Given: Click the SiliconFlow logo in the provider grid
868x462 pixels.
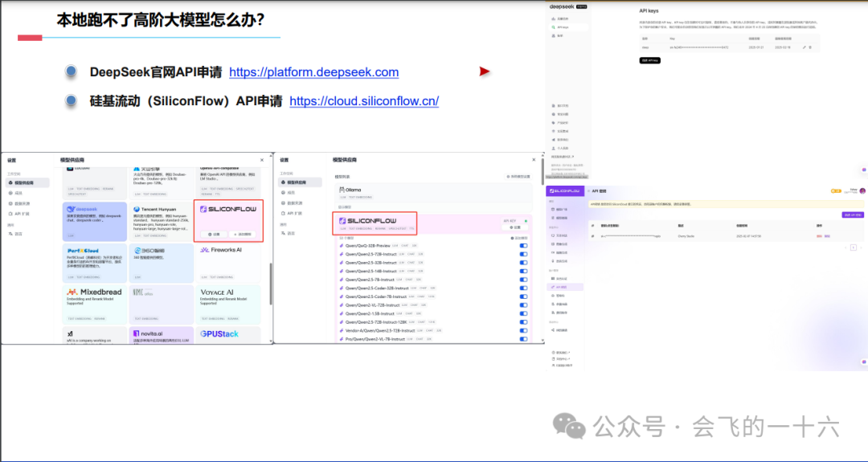Looking at the screenshot, I should pos(228,209).
